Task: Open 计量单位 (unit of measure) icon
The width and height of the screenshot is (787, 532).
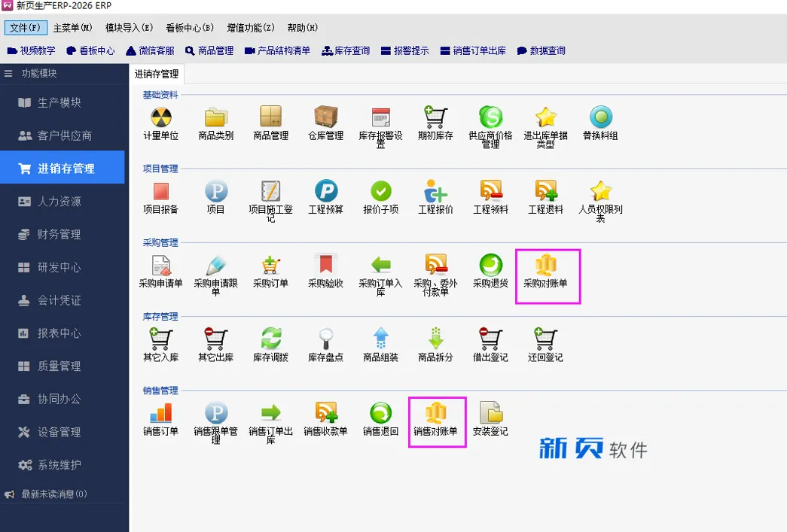Action: pos(160,117)
